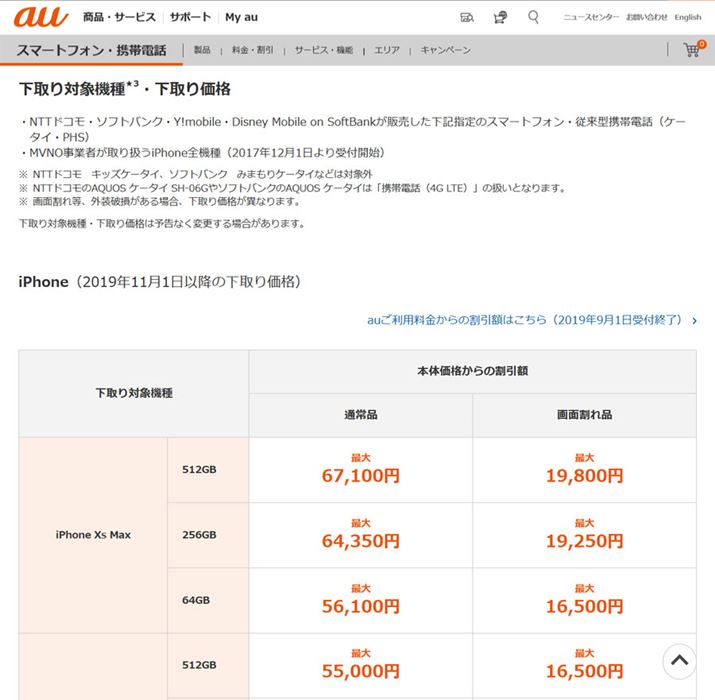715x700 pixels.
Task: Click the 19,800円 price cell
Action: 585,470
